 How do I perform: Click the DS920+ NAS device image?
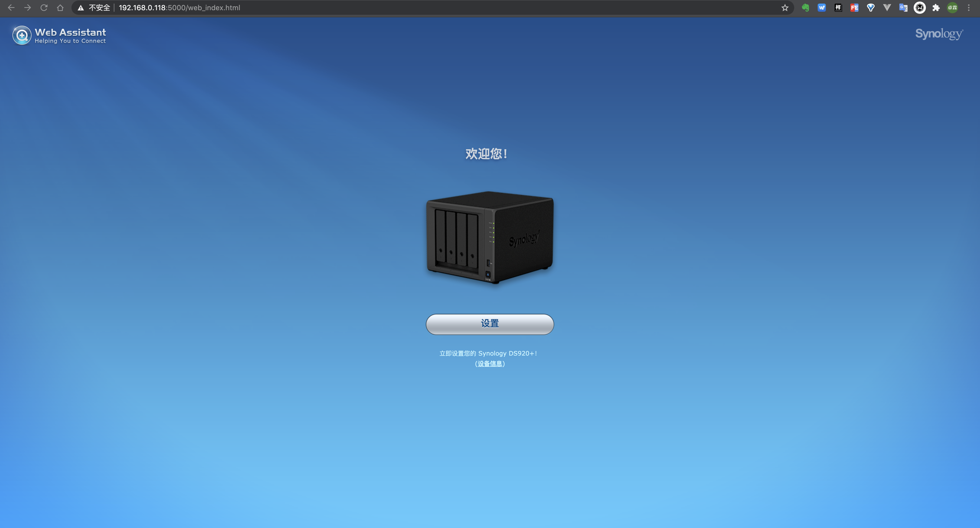(x=490, y=237)
